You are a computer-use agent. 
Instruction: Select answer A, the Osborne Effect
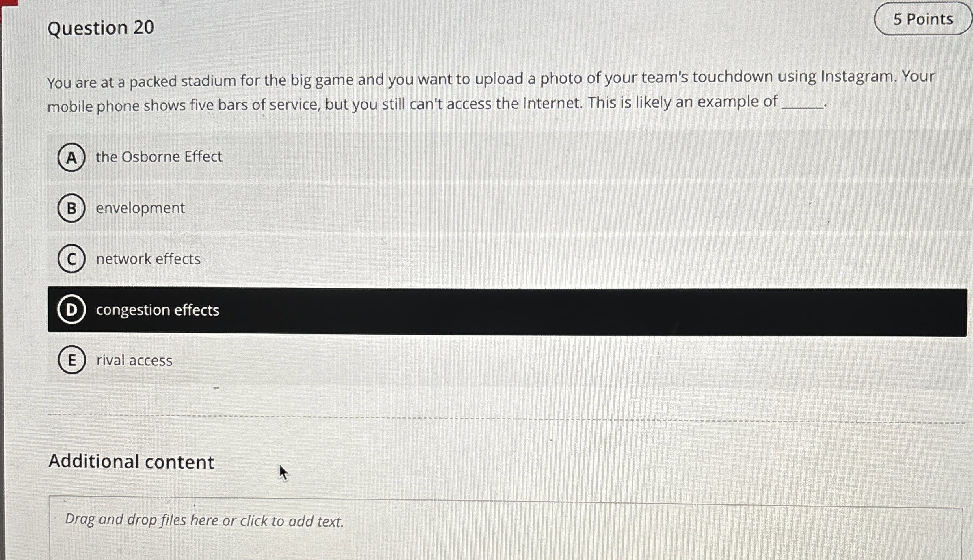click(x=158, y=157)
